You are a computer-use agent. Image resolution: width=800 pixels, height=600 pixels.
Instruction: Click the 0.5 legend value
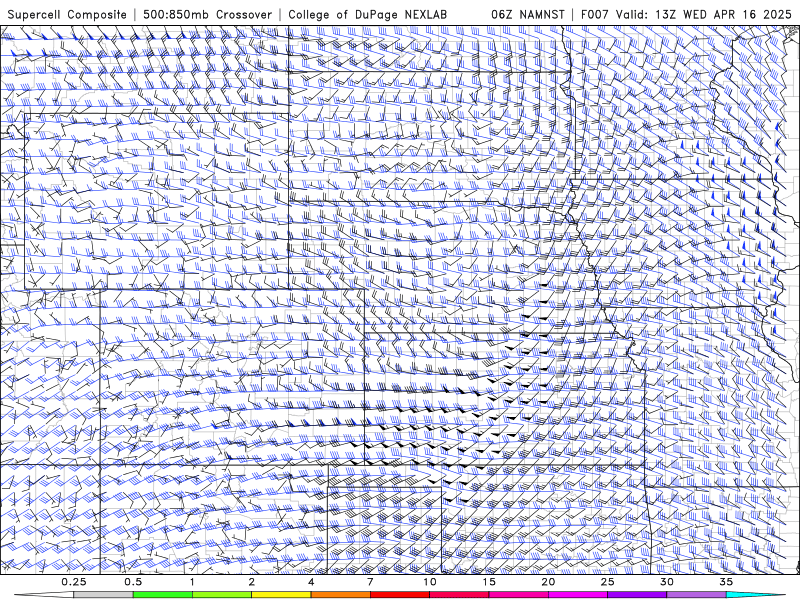133,582
